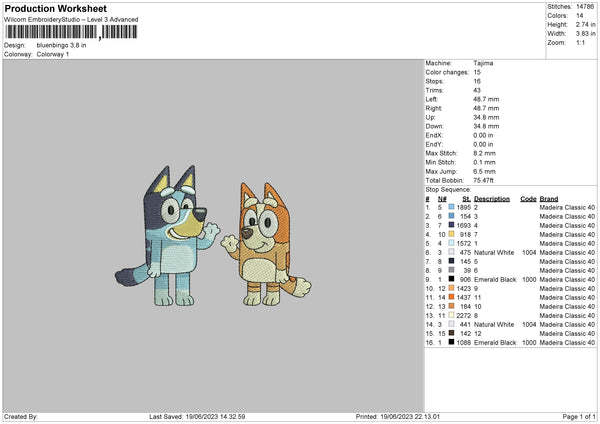Select the Width value 3.83 in
The image size is (600, 424).
tap(585, 34)
